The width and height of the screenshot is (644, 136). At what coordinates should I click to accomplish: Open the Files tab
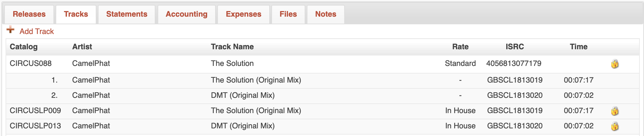[x=288, y=14]
